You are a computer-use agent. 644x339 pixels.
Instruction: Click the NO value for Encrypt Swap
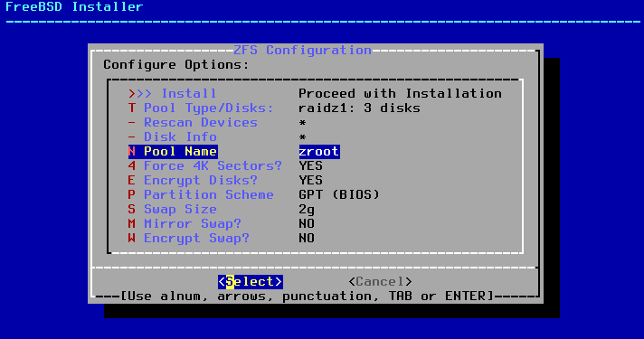tap(307, 238)
